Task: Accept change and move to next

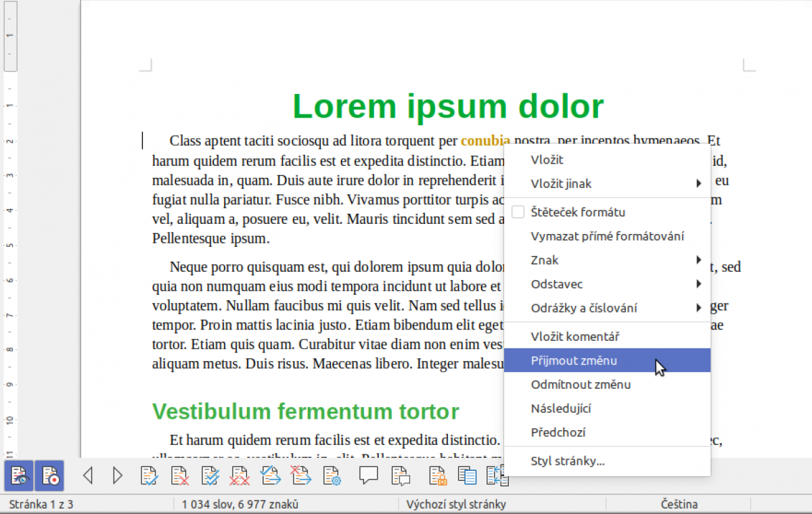Action: [271, 475]
